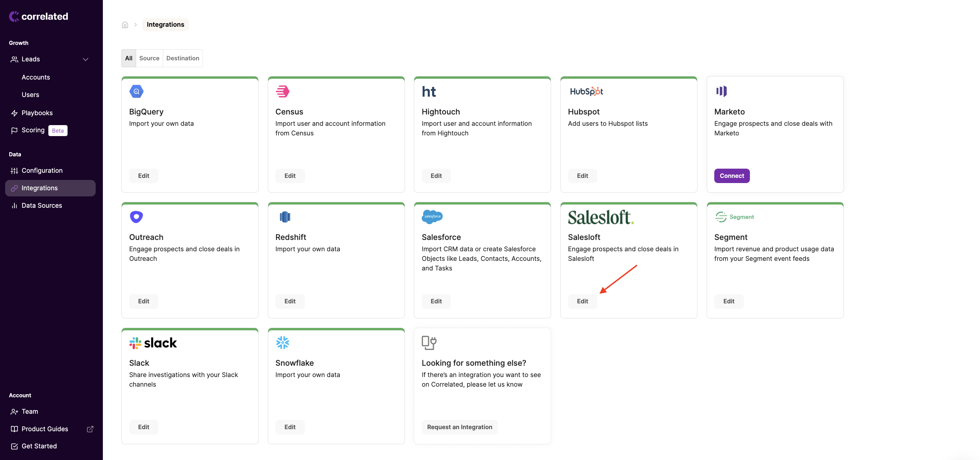Click the Outreach logo icon
Viewport: 980px width, 460px height.
coord(136,217)
